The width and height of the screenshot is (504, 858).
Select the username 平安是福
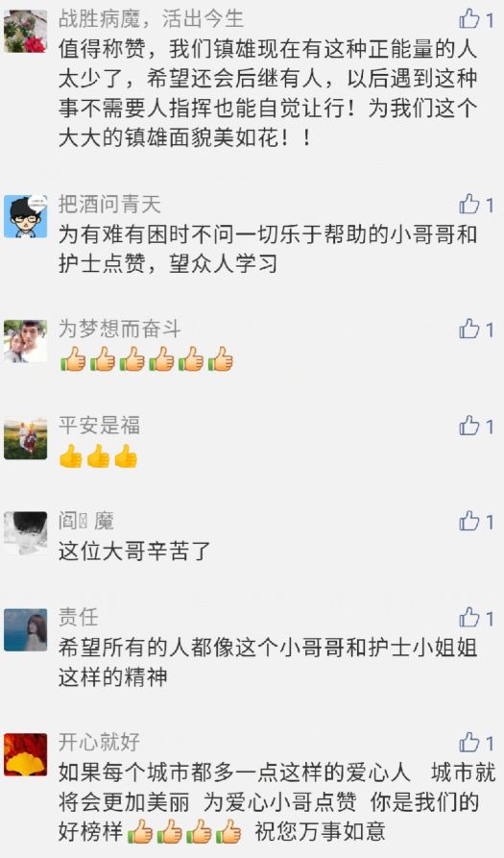pos(100,426)
